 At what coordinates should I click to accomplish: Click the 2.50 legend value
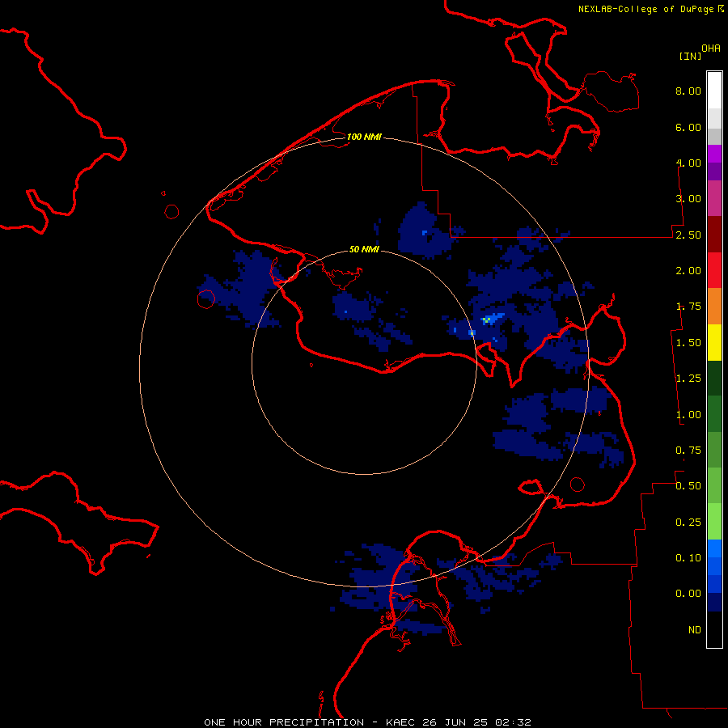[688, 235]
